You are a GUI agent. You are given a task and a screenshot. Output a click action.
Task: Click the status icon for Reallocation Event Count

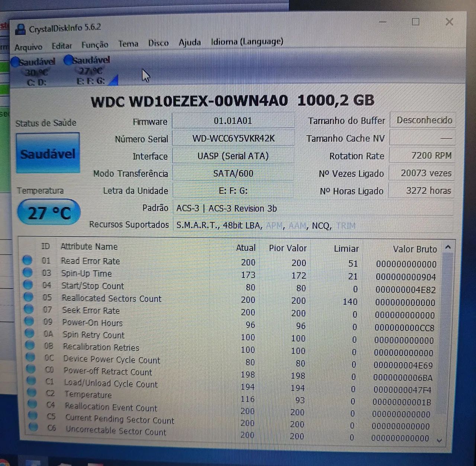[x=33, y=404]
